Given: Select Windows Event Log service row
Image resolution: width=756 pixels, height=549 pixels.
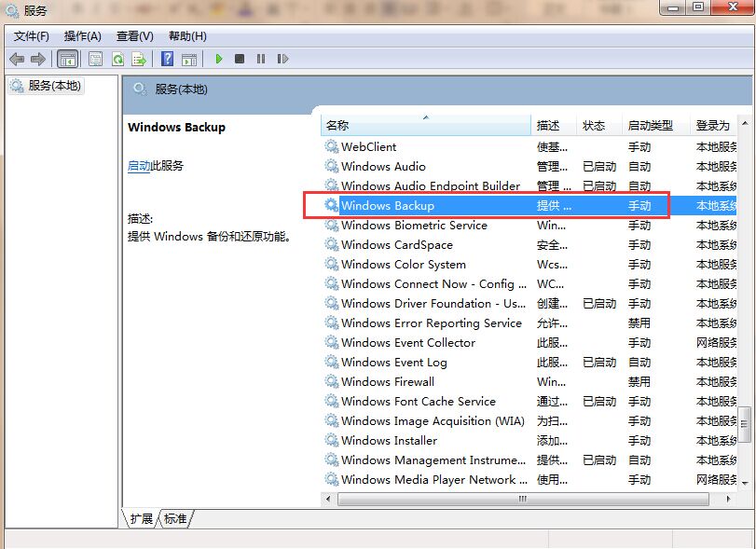Looking at the screenshot, I should [529, 363].
